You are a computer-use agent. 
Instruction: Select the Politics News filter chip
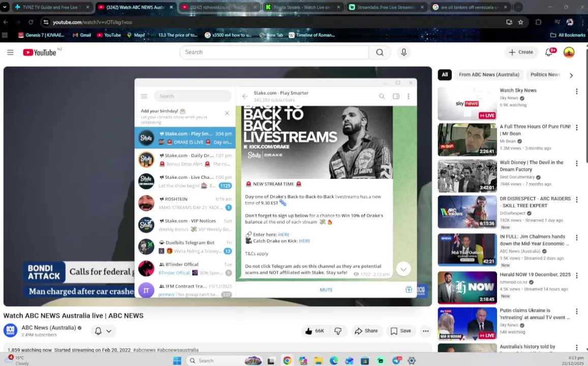click(x=544, y=75)
